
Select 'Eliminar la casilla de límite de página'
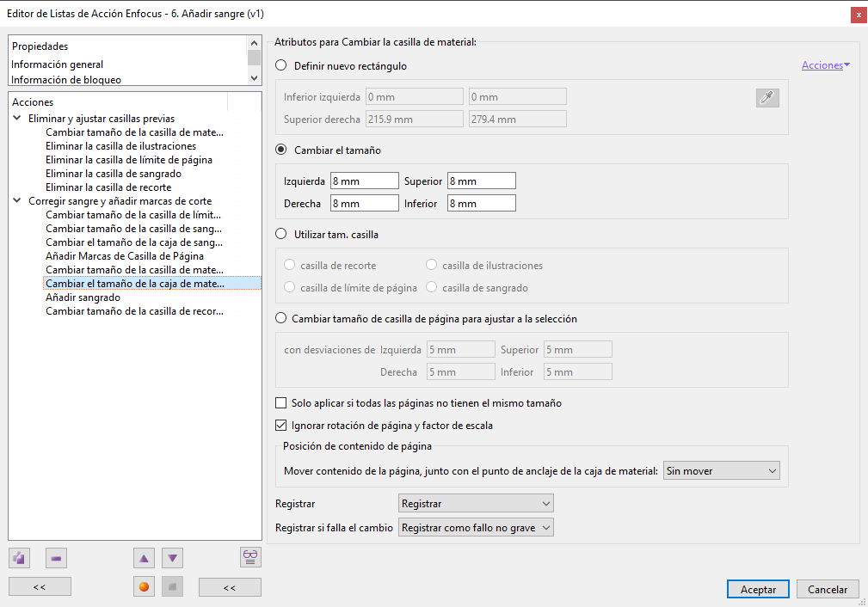click(129, 160)
